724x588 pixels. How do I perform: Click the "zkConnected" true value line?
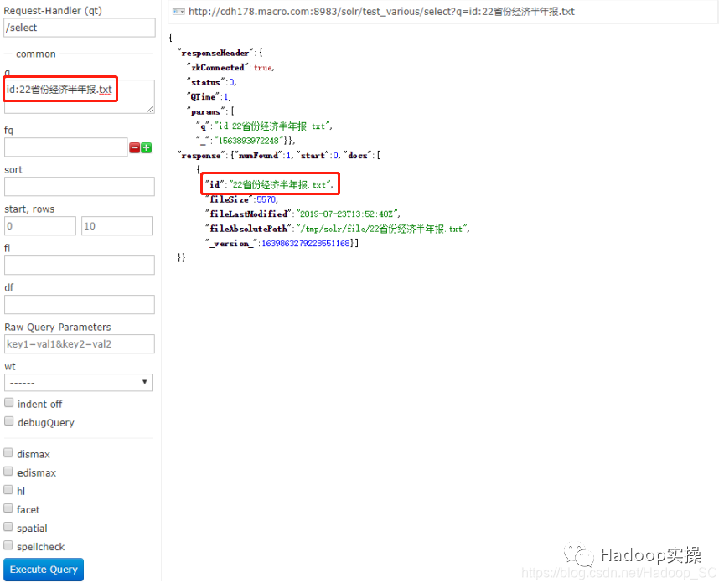(230, 67)
